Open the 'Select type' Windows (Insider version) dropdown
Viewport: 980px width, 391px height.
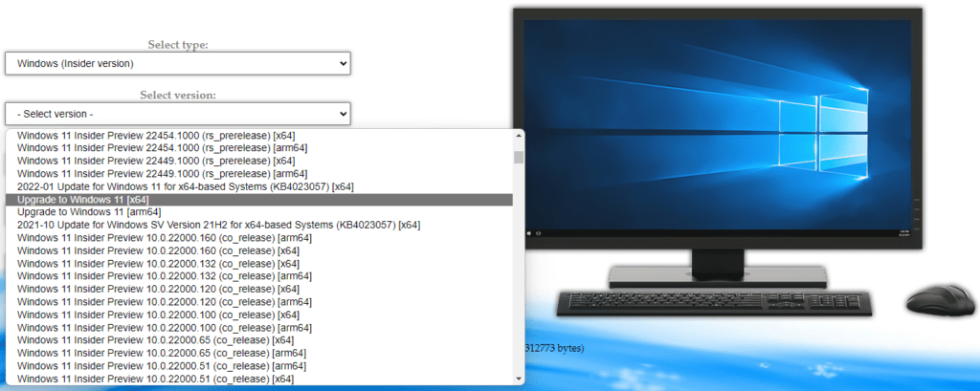click(177, 63)
